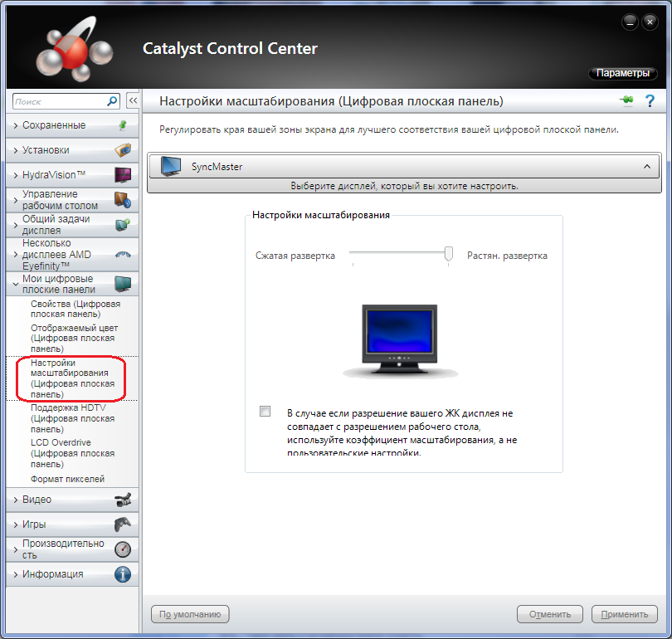Click the По умолчанию button
This screenshot has width=672, height=639.
(190, 614)
